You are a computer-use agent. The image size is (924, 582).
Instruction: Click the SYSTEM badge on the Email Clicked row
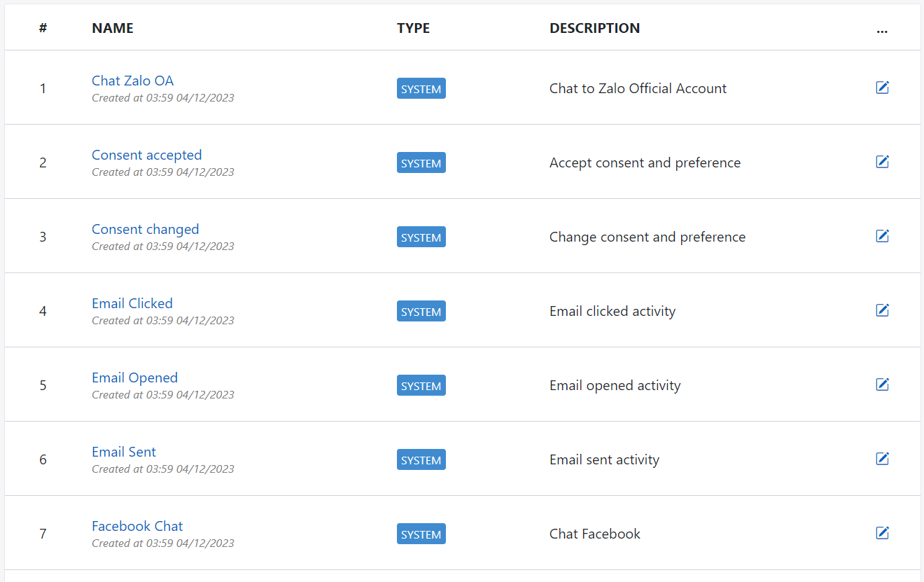(421, 311)
